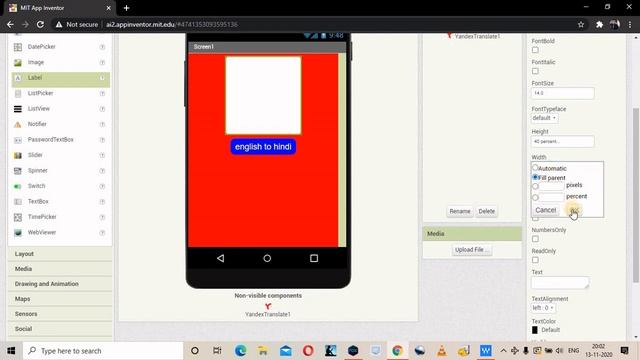640x360 pixels.
Task: Switch to the MIT App Inventor tab
Action: (x=59, y=8)
